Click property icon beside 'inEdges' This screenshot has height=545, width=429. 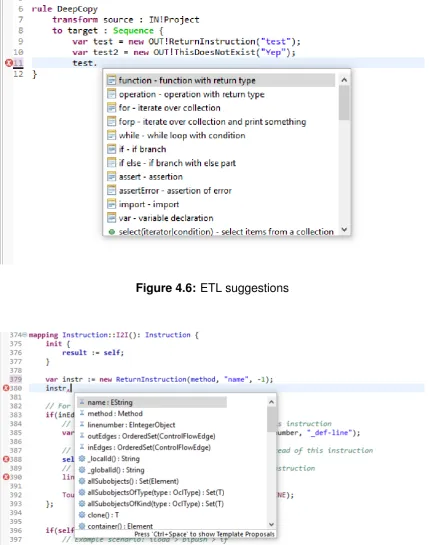click(82, 447)
